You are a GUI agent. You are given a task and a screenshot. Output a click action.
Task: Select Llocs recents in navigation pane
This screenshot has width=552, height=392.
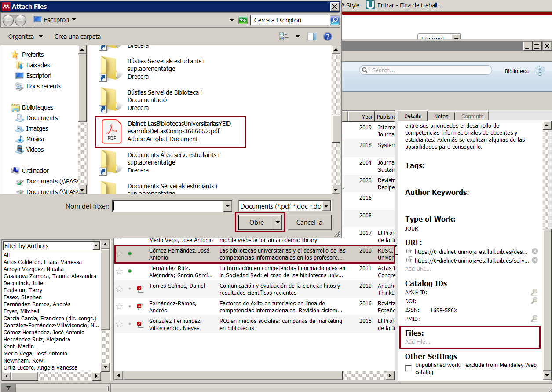tap(44, 86)
